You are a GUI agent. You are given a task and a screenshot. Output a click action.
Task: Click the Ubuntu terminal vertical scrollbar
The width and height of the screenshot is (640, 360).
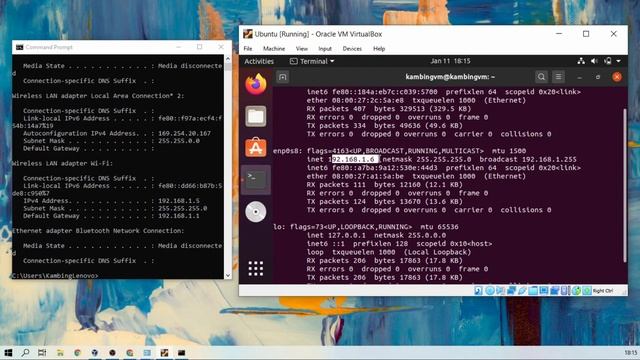pos(624,185)
